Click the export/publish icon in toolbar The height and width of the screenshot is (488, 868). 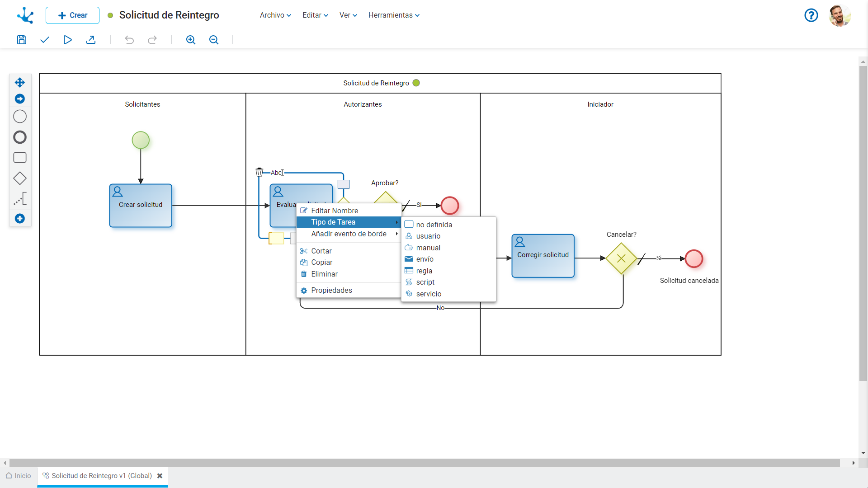[91, 40]
